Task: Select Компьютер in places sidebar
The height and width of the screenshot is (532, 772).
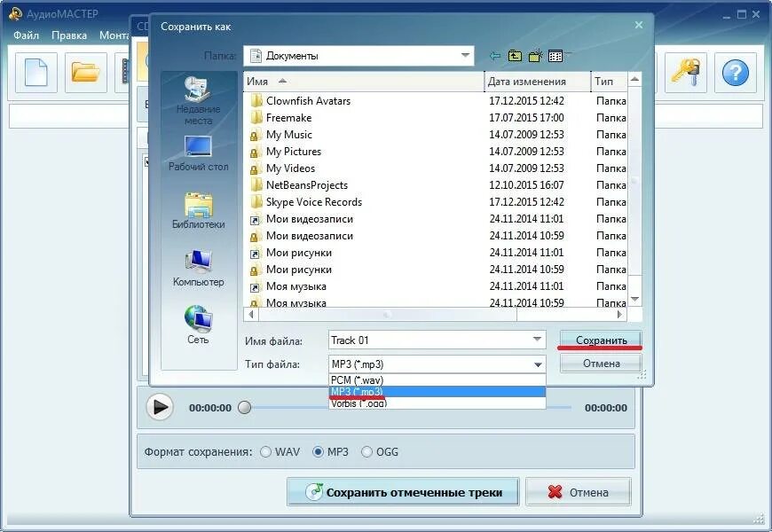Action: [199, 269]
